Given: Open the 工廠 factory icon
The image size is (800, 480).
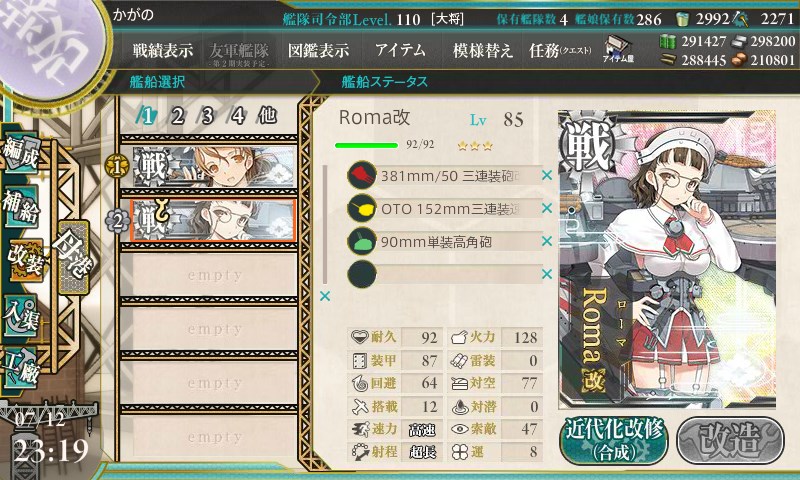Looking at the screenshot, I should 21,368.
